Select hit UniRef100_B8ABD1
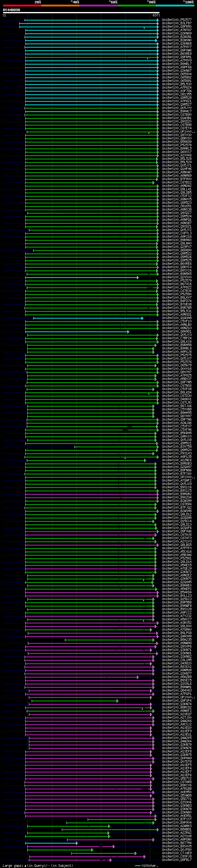The image size is (197, 868). point(177,830)
